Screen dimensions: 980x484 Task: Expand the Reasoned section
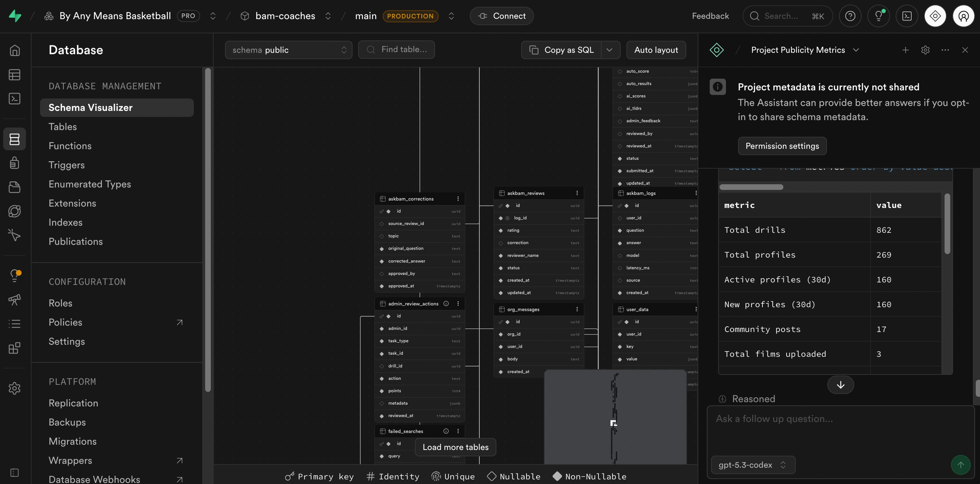[x=747, y=399]
